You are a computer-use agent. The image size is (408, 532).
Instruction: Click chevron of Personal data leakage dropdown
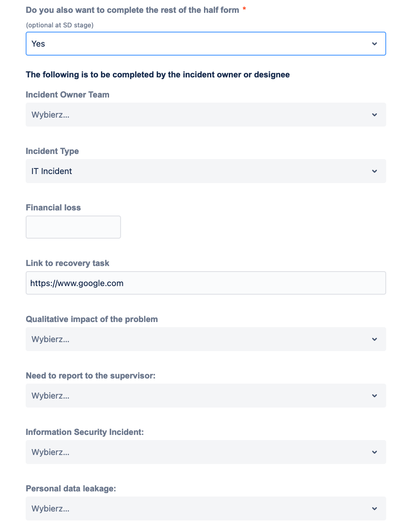tap(375, 508)
